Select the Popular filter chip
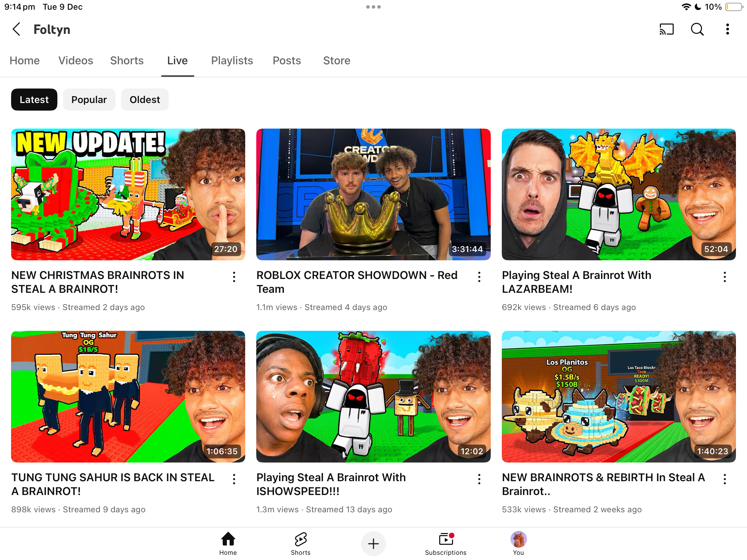 coord(89,100)
